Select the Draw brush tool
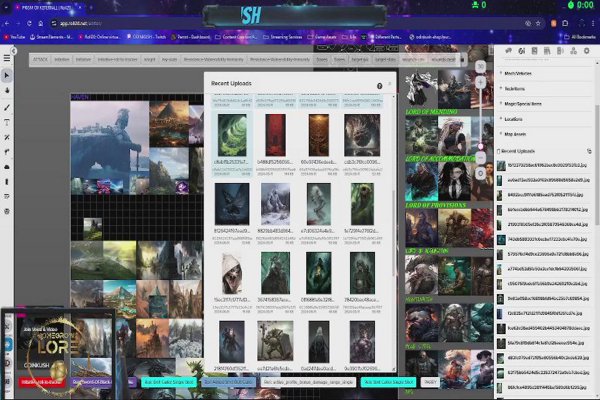The height and width of the screenshot is (400, 600). 7,108
